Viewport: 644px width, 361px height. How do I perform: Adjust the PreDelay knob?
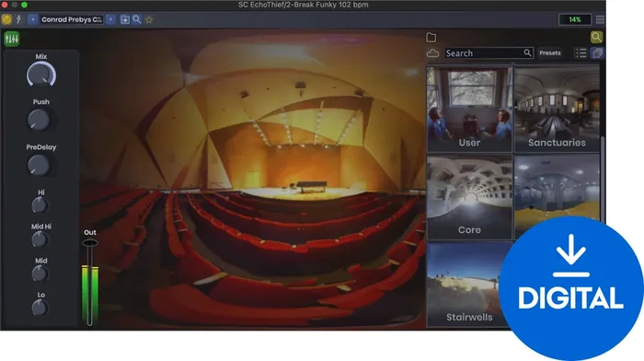39,165
